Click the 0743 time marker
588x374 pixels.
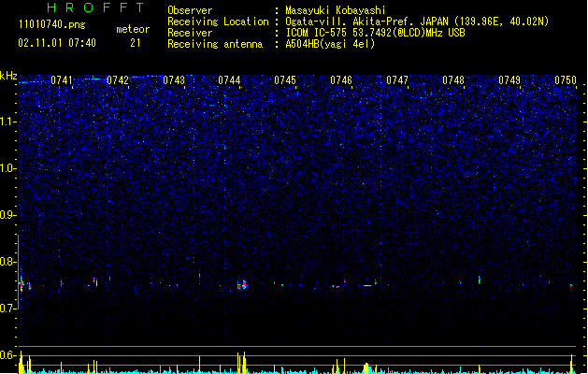(174, 80)
